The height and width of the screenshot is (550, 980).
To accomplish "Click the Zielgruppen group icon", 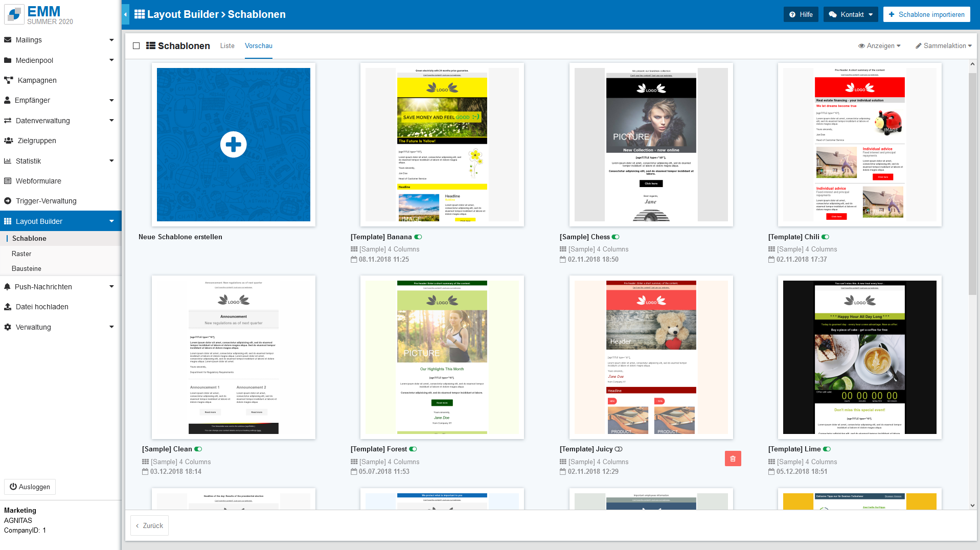I will click(9, 141).
